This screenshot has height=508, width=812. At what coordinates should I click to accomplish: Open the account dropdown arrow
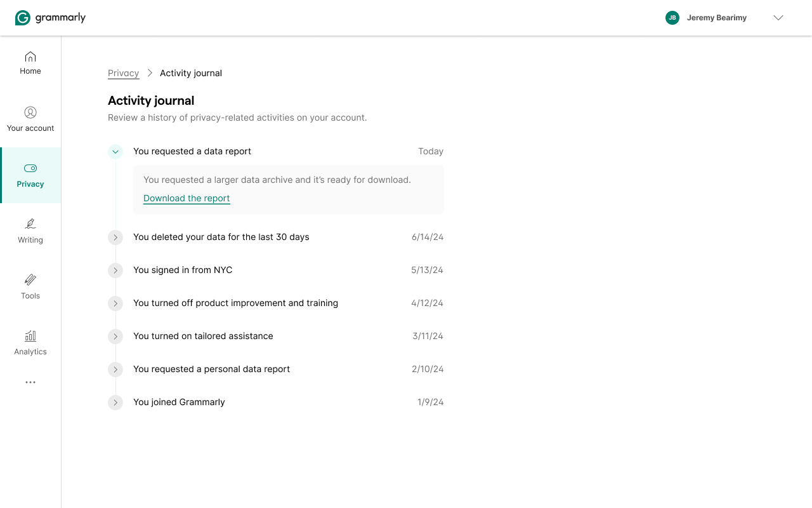tap(778, 18)
